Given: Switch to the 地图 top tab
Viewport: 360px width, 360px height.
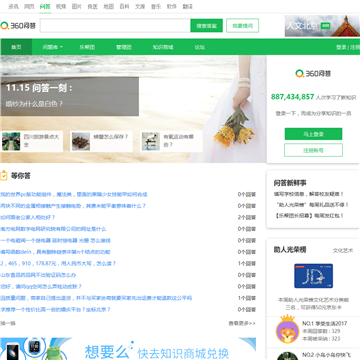Looking at the screenshot, I should 109,6.
